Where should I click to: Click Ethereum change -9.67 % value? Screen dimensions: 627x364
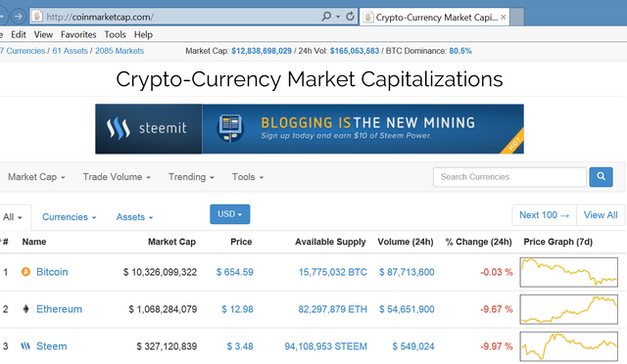[x=497, y=309]
